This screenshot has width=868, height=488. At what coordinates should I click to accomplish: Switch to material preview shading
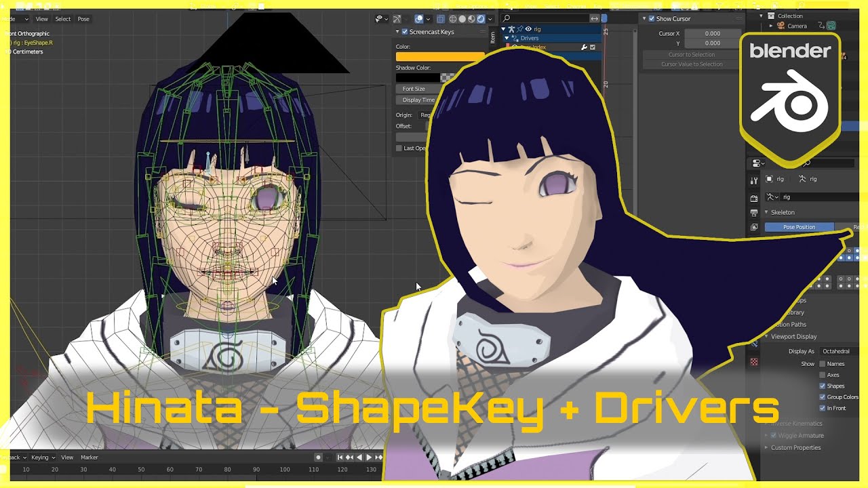(x=472, y=19)
